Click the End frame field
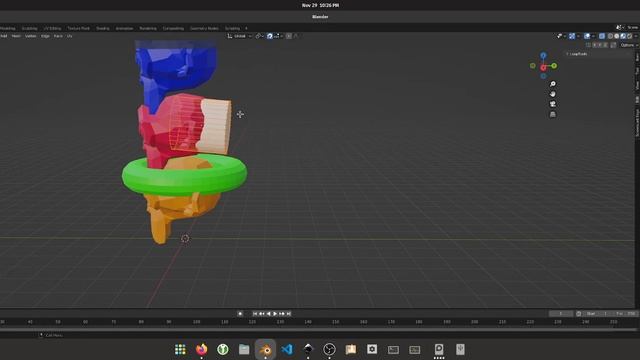This screenshot has width=640, height=360. coord(624,313)
